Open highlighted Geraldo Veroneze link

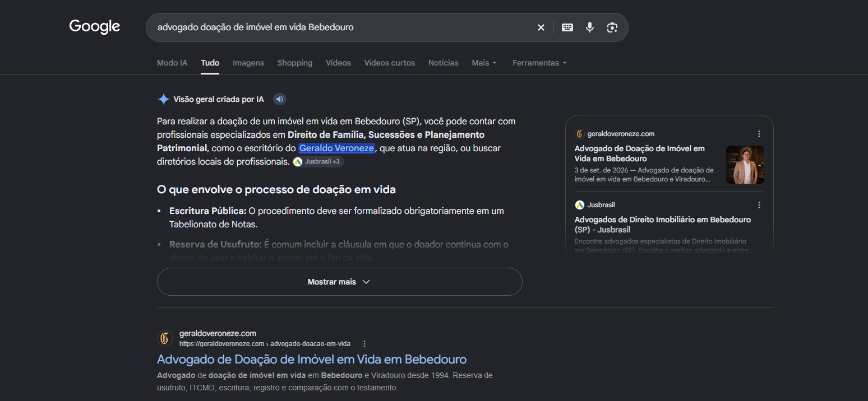[336, 148]
